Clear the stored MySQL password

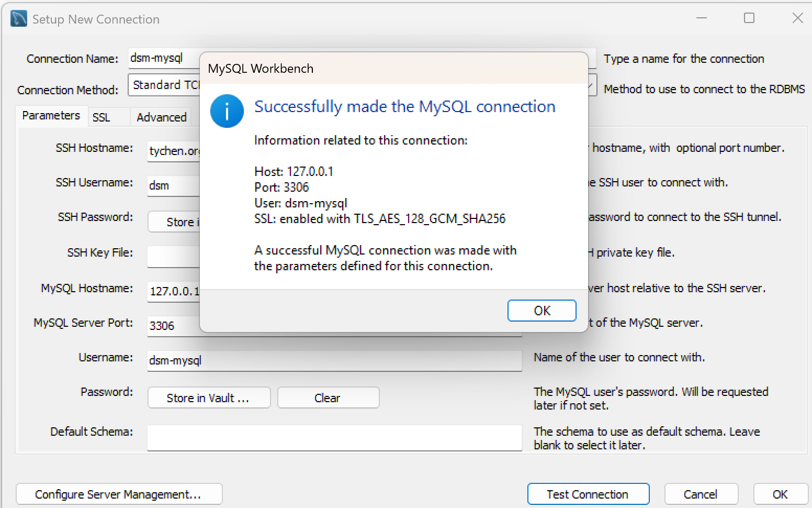pyautogui.click(x=328, y=398)
